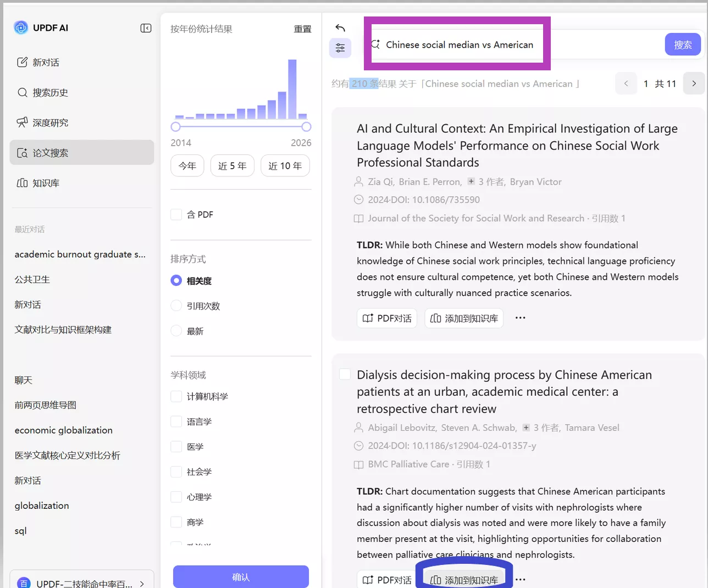This screenshot has width=708, height=588.
Task: Grab the 2014 year range slider handle
Action: 175,127
